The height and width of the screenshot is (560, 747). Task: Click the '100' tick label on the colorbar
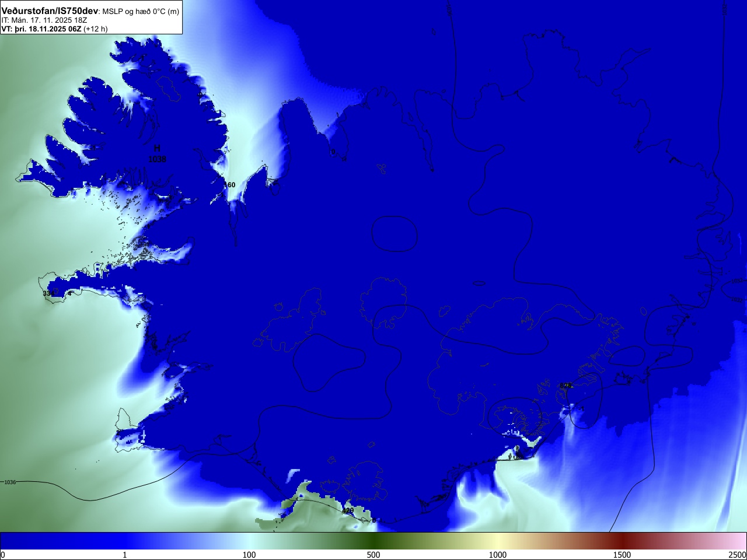pos(249,555)
